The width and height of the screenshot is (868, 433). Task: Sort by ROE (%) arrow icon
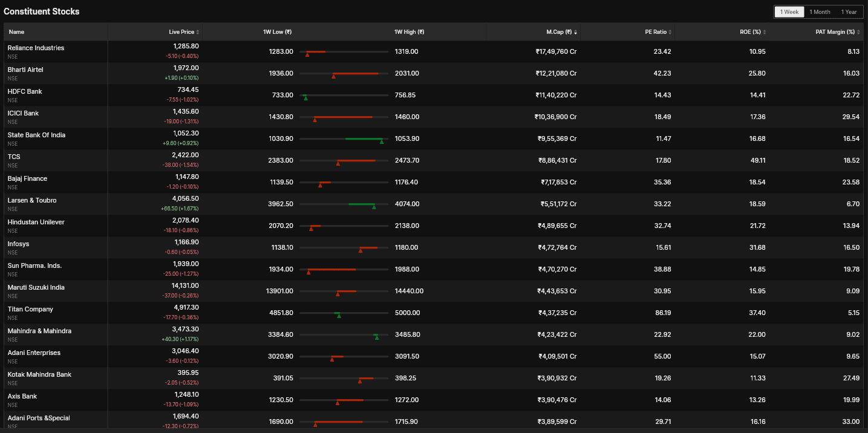click(765, 32)
